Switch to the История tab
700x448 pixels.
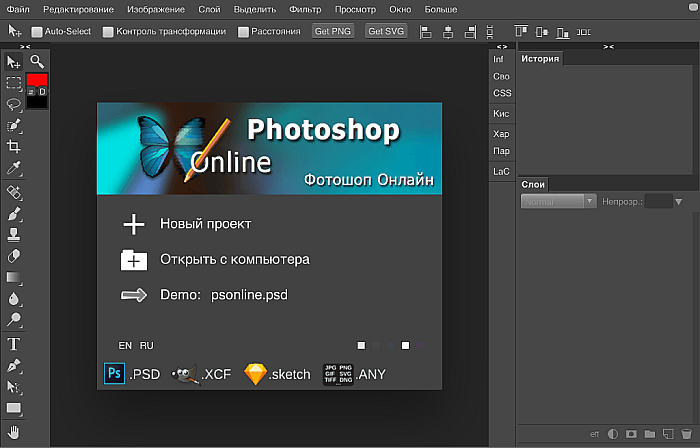(540, 58)
